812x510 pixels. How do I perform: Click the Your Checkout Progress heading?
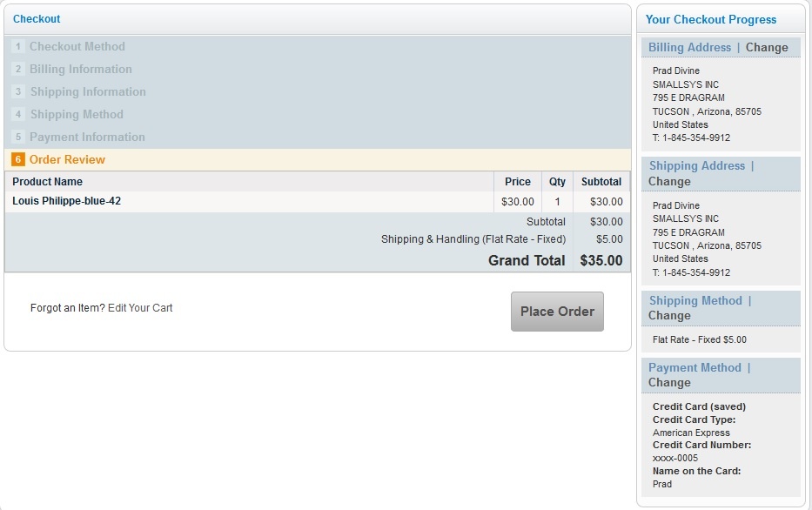710,19
